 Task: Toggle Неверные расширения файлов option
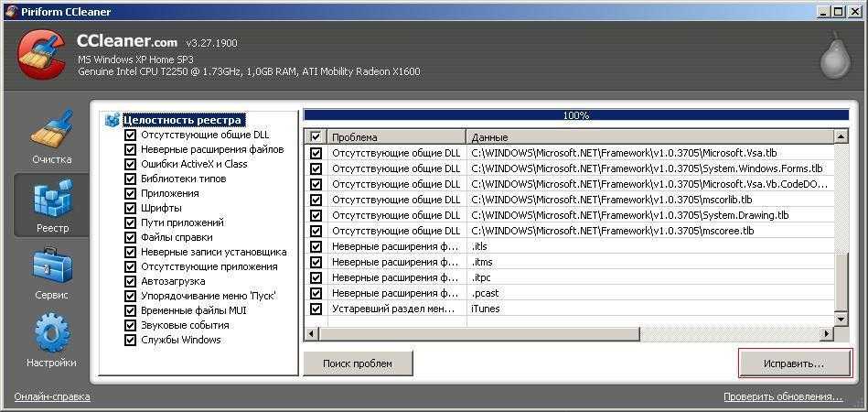point(130,149)
